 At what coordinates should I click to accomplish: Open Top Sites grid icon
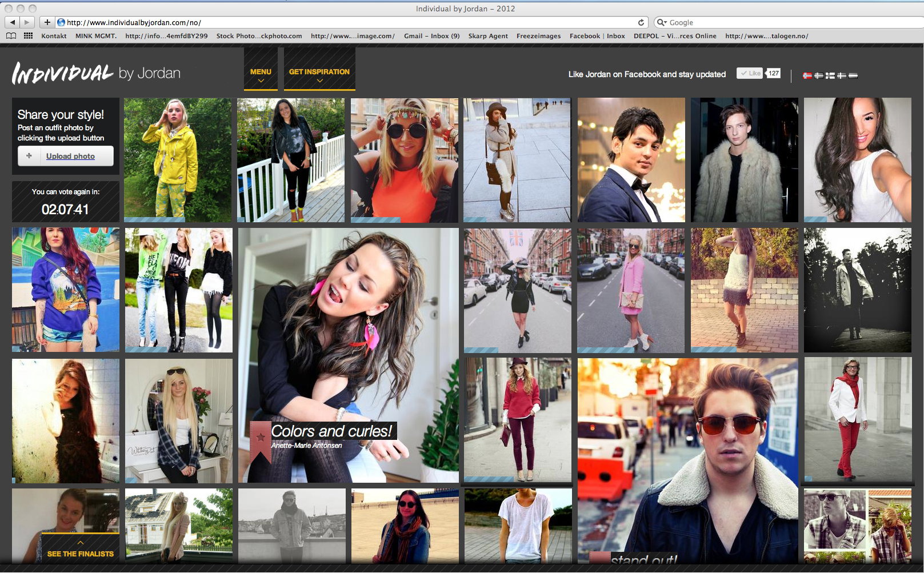pos(28,36)
